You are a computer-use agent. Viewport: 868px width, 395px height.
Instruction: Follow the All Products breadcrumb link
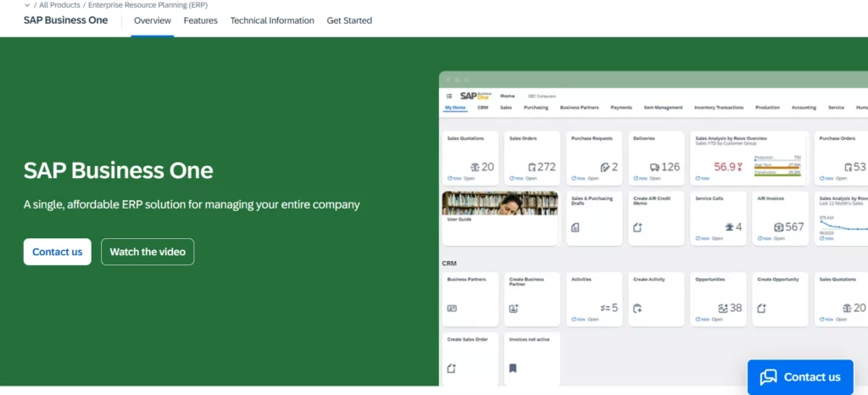[x=60, y=5]
